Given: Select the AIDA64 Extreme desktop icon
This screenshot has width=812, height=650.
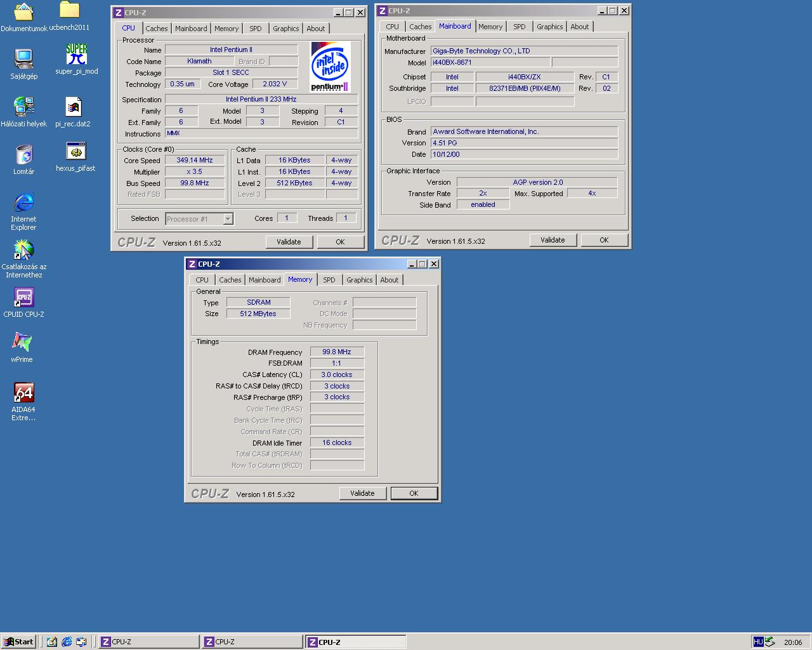Looking at the screenshot, I should tap(23, 393).
